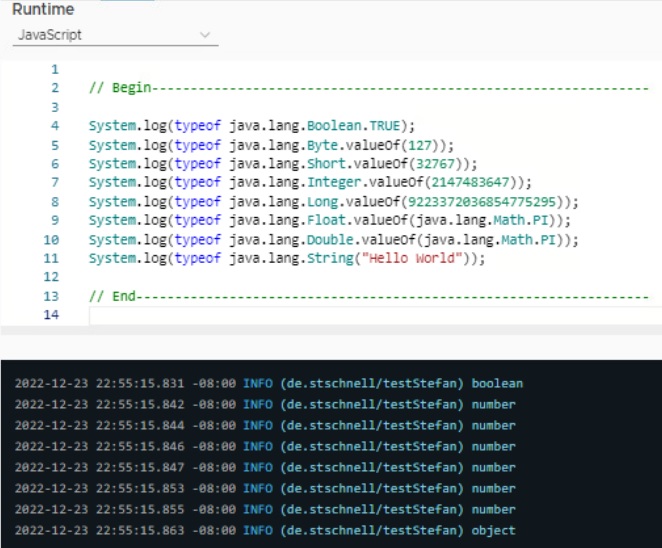The width and height of the screenshot is (662, 548).
Task: Click the "Hello World" string literal
Action: coord(412,258)
